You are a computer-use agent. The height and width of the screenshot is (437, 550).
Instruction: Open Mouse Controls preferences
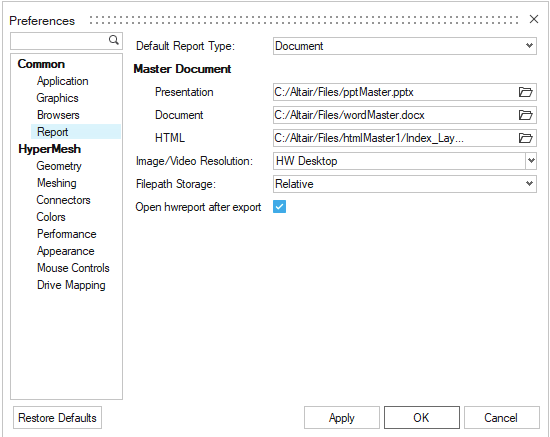[73, 268]
